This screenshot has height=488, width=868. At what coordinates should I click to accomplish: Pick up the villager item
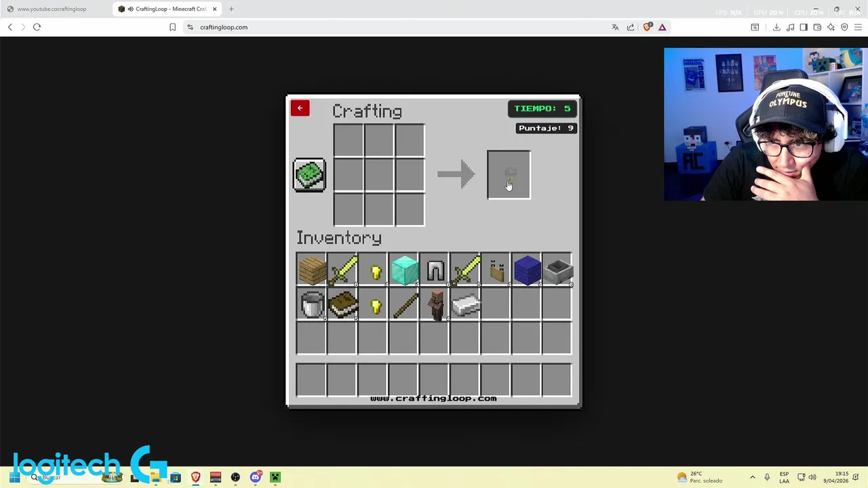(435, 305)
